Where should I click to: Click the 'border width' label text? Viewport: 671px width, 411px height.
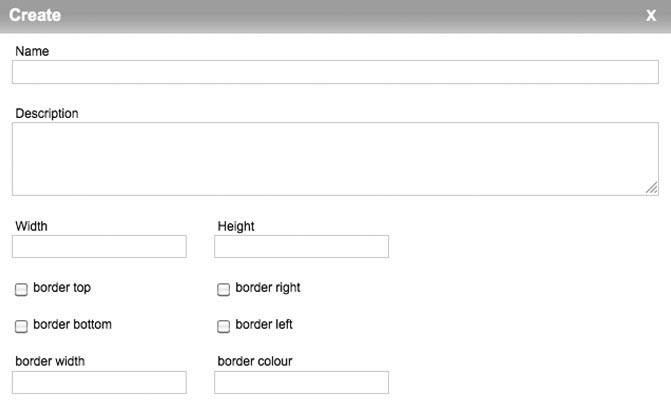pyautogui.click(x=50, y=361)
